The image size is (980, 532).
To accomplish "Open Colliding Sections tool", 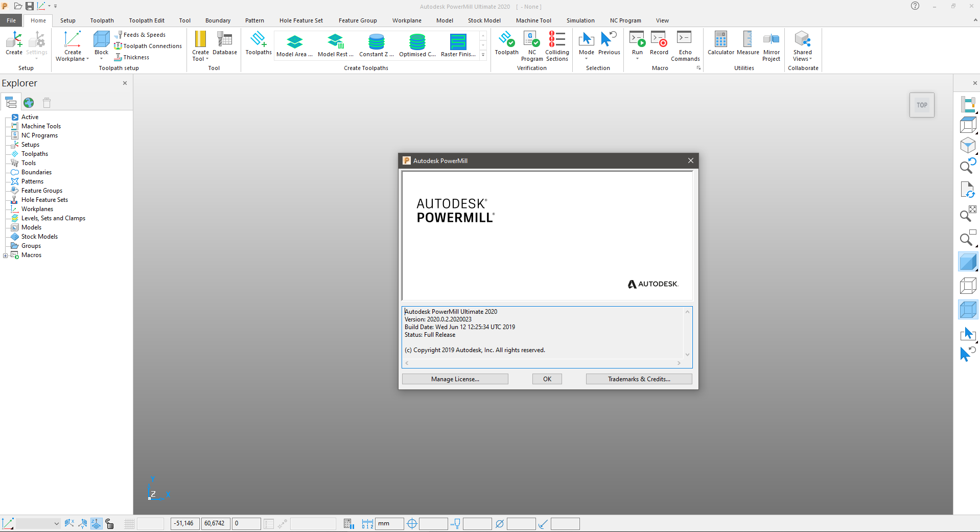I will pyautogui.click(x=557, y=46).
